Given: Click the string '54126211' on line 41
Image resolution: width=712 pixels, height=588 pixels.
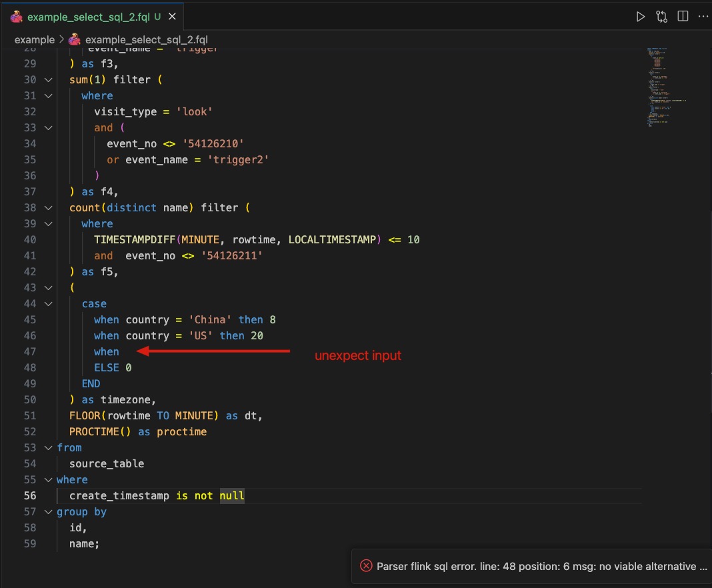Looking at the screenshot, I should (231, 255).
